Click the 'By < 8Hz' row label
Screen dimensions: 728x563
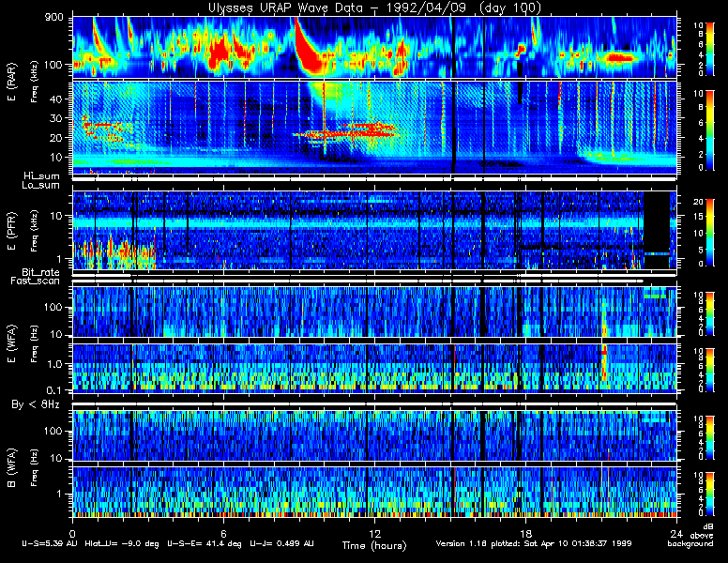36,404
